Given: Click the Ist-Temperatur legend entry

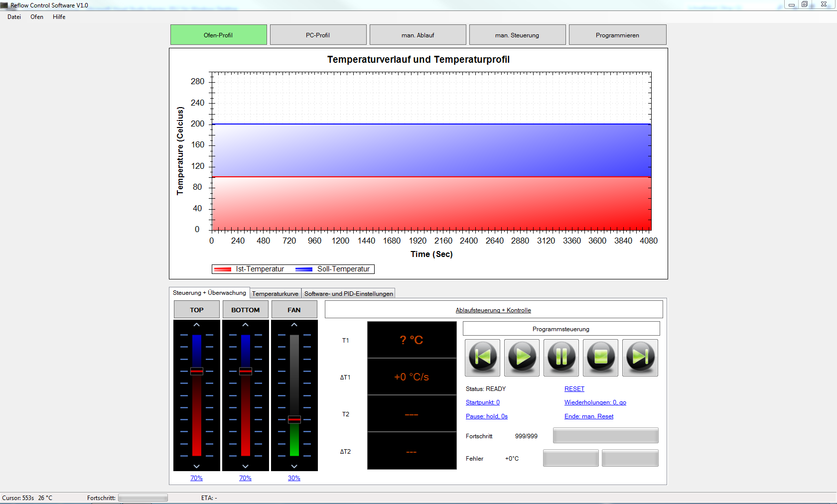Looking at the screenshot, I should pos(249,269).
